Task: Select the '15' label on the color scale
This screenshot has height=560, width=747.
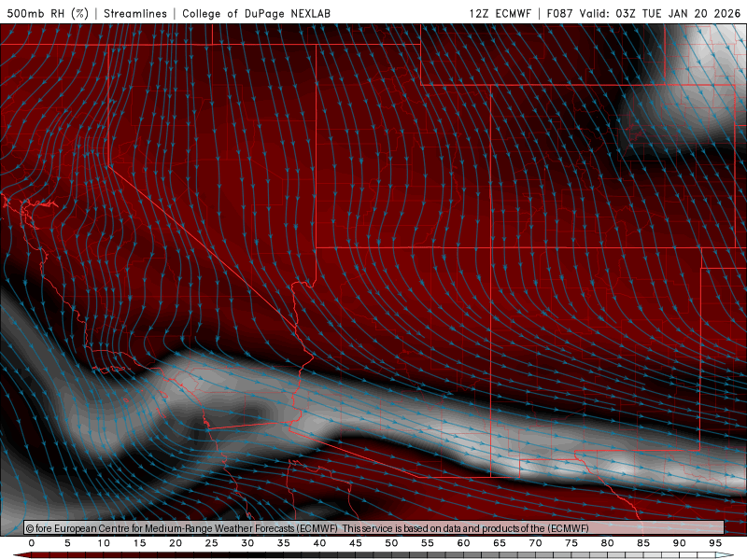Action: click(x=139, y=543)
